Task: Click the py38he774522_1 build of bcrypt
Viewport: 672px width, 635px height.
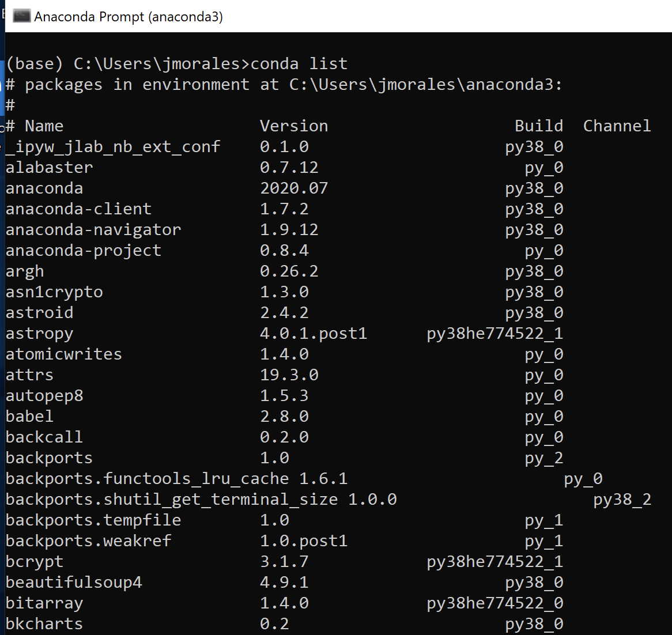Action: coord(494,561)
